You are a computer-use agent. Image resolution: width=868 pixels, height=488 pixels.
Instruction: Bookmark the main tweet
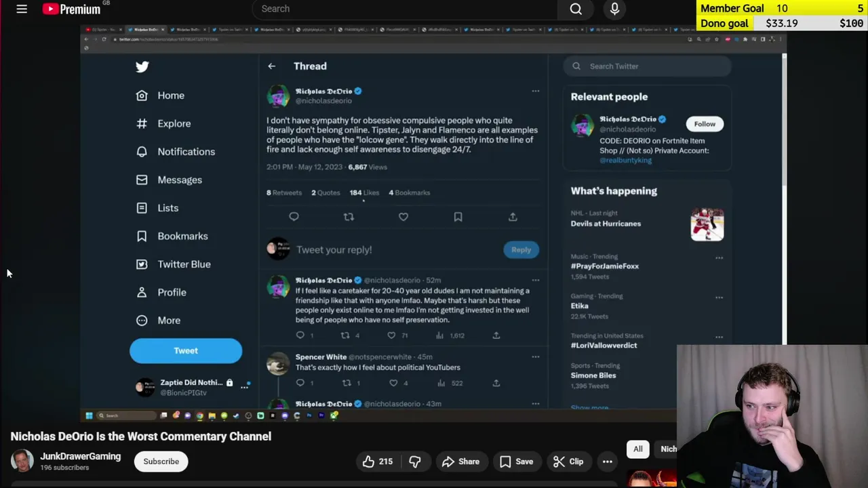458,217
